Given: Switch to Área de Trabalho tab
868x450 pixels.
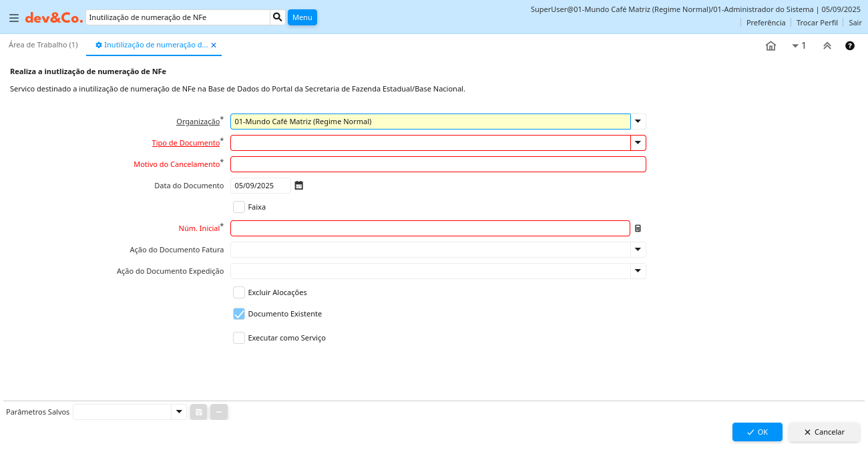Looking at the screenshot, I should pos(43,45).
